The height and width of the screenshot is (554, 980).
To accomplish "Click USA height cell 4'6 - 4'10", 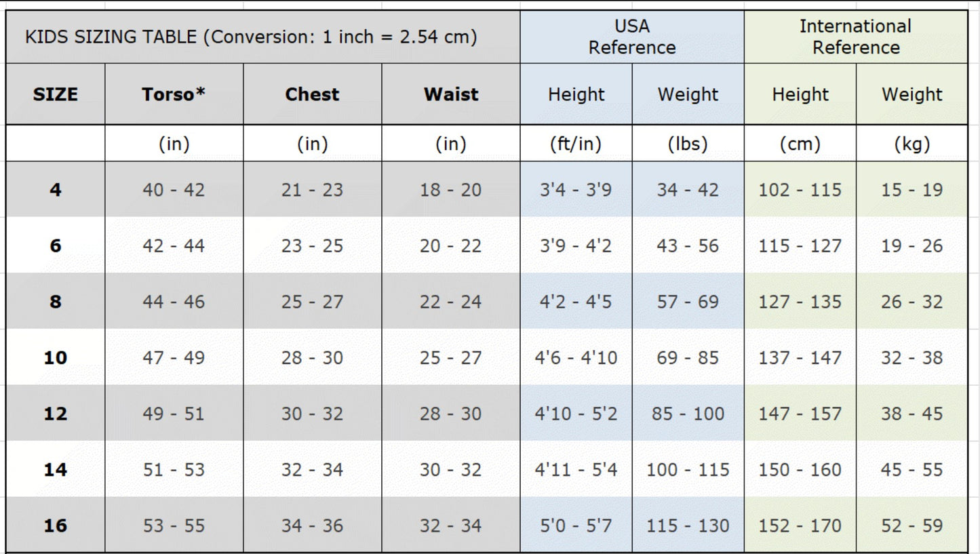I will (576, 357).
